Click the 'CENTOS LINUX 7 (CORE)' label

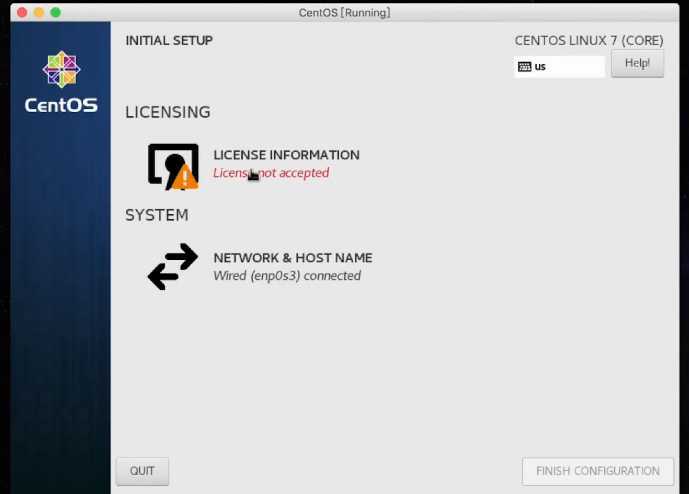tap(589, 41)
